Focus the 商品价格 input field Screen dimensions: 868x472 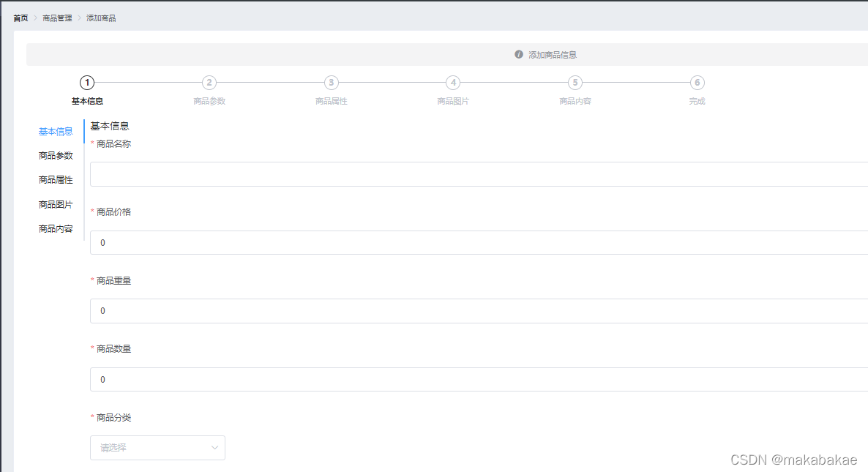(x=479, y=243)
